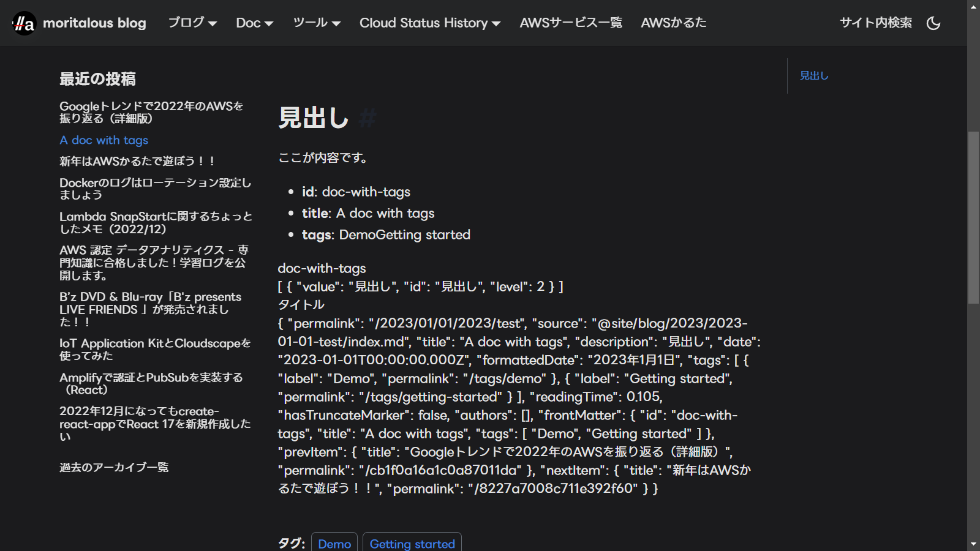Screen dimensions: 980x551
Task: Click the moritalous blog logo icon
Action: [24, 23]
